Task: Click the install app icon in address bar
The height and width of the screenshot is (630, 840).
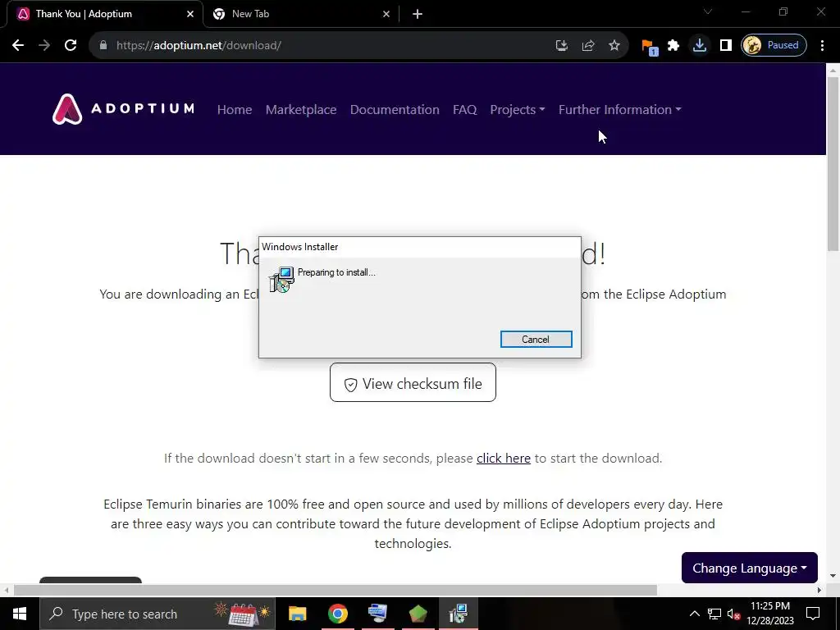Action: click(561, 45)
